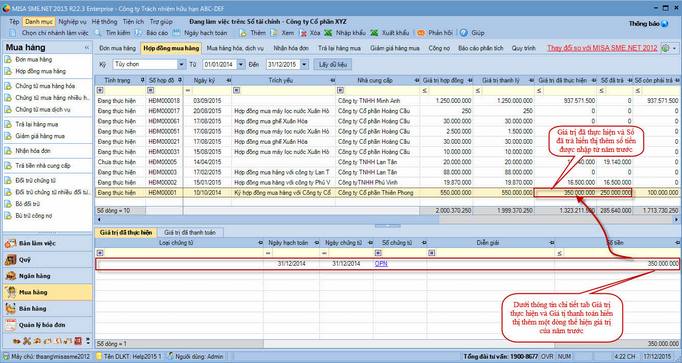Open Chứng từ mua hàng hóa in the sidebar

[45, 86]
